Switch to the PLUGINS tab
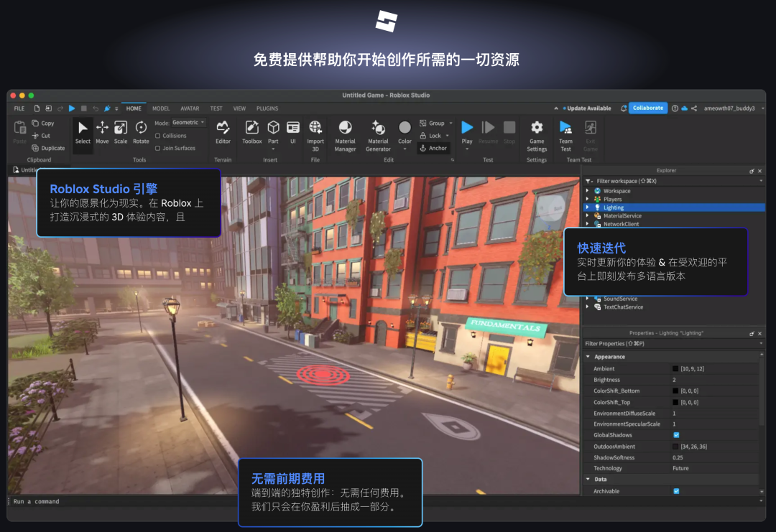The image size is (776, 532). [x=267, y=108]
